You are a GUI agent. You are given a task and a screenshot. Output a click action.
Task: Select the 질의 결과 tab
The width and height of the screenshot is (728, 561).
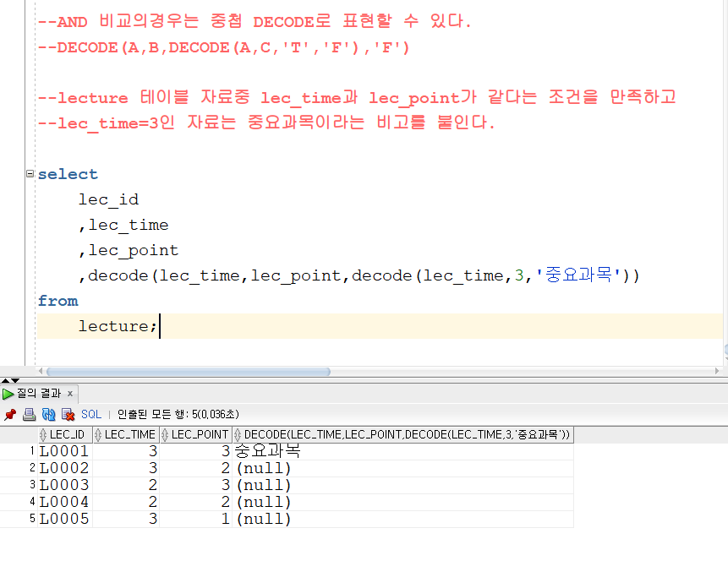(x=39, y=394)
